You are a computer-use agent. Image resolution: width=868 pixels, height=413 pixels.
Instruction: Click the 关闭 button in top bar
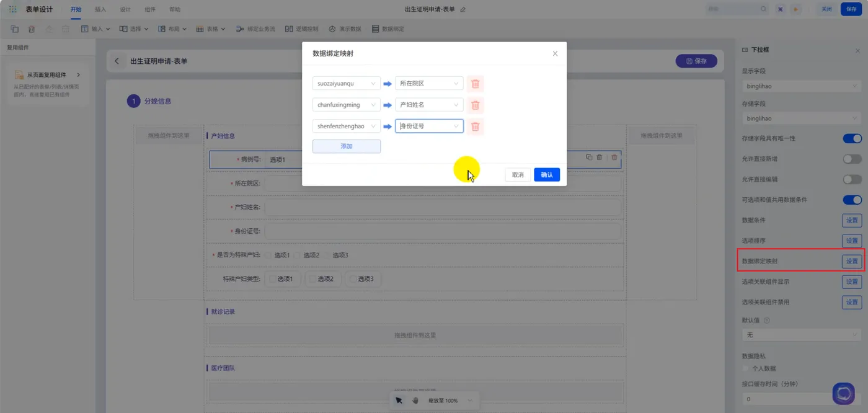coord(826,9)
